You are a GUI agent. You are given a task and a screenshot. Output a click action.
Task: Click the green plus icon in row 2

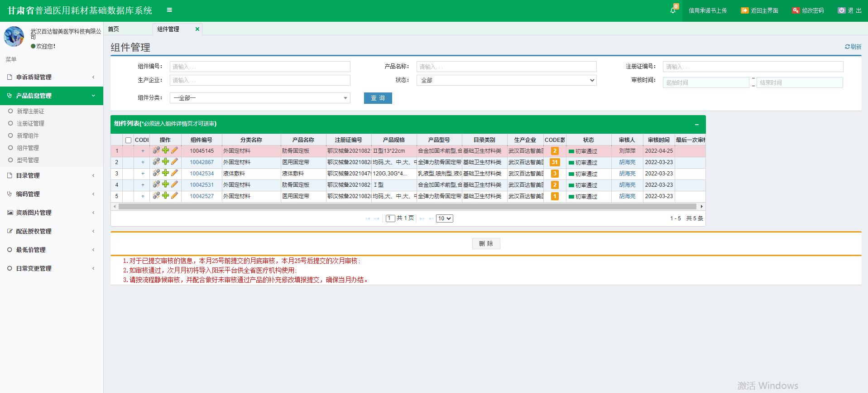(x=165, y=162)
